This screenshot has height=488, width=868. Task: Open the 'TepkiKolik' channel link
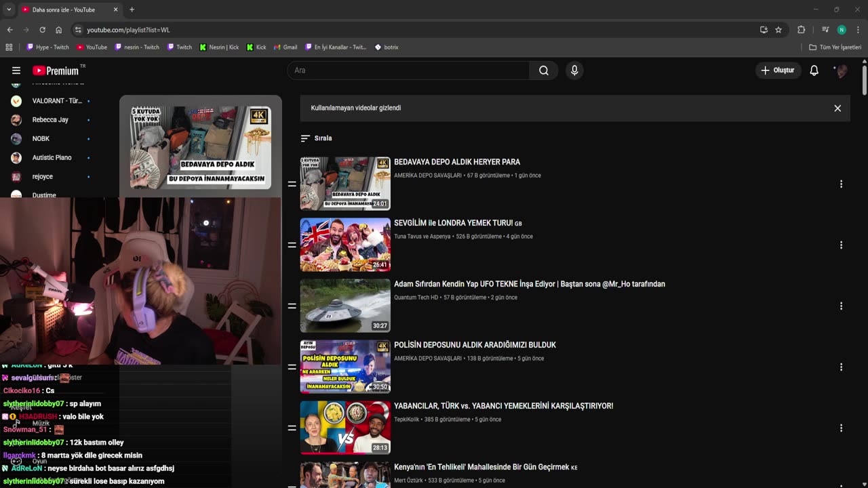point(406,420)
